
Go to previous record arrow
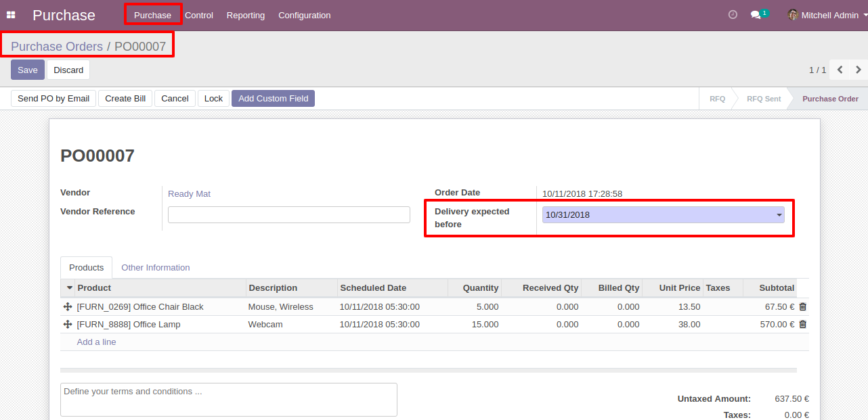(x=840, y=70)
